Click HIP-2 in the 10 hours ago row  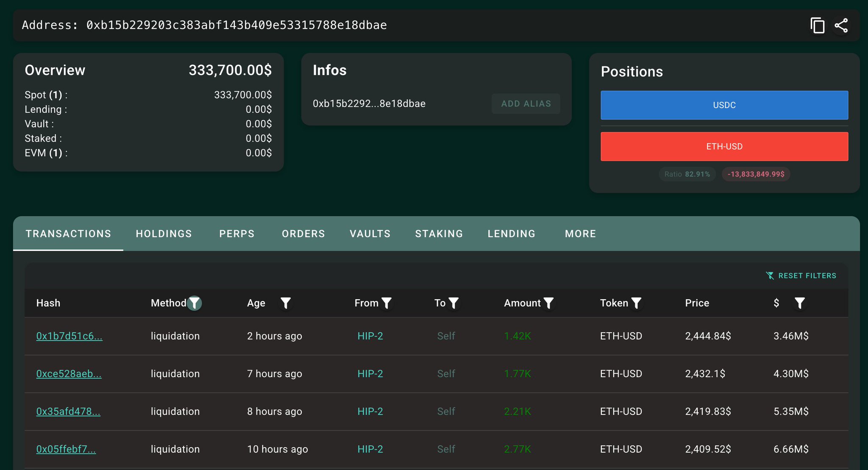click(x=370, y=449)
